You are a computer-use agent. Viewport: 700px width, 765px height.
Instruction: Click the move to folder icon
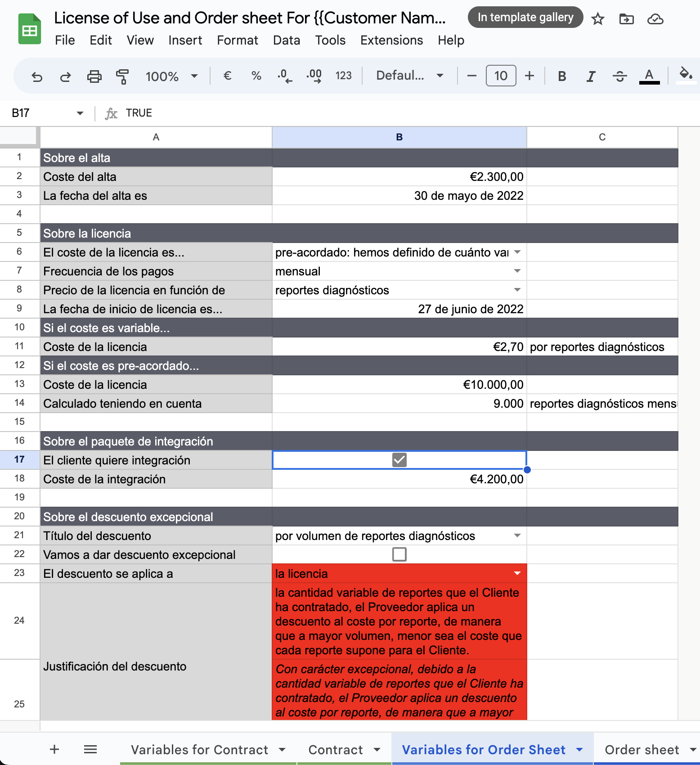pos(626,19)
